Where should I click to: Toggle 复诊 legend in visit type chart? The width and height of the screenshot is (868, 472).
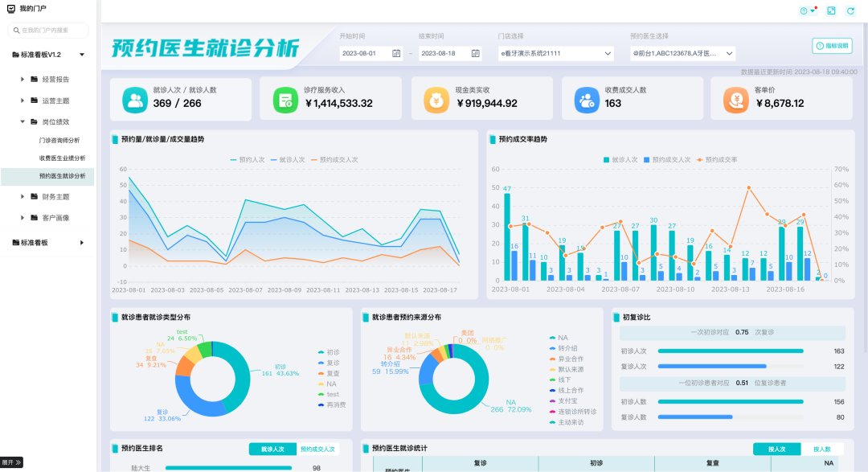click(x=328, y=363)
